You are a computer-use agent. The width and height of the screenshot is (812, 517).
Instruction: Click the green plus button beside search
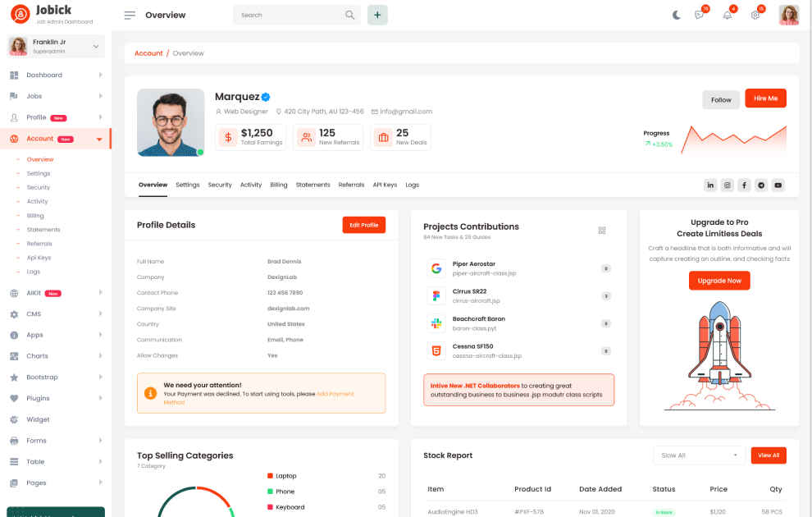point(377,15)
